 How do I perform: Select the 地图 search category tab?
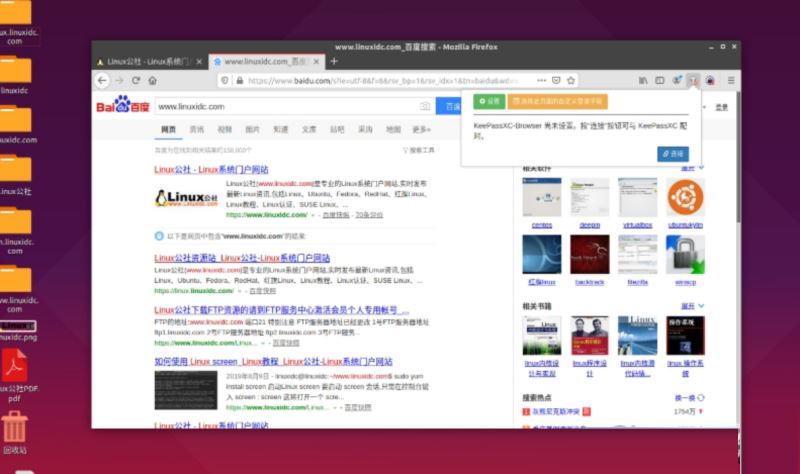[x=393, y=130]
